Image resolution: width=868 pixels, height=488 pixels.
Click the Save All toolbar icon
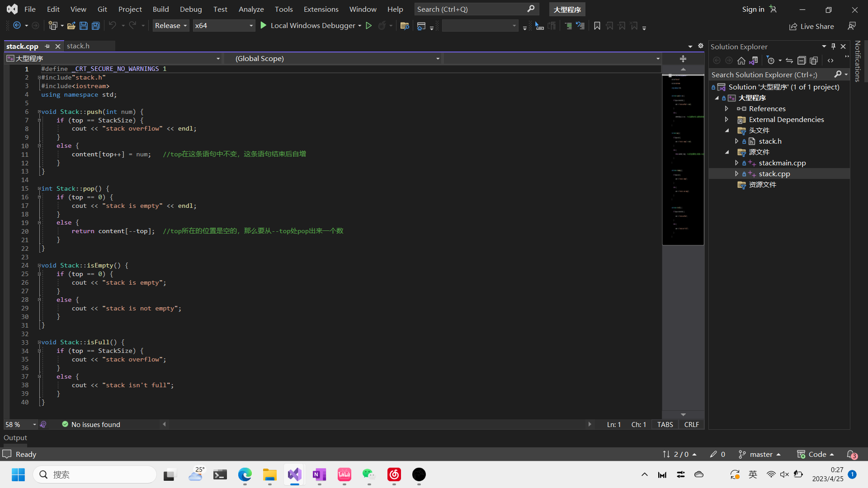tap(96, 26)
